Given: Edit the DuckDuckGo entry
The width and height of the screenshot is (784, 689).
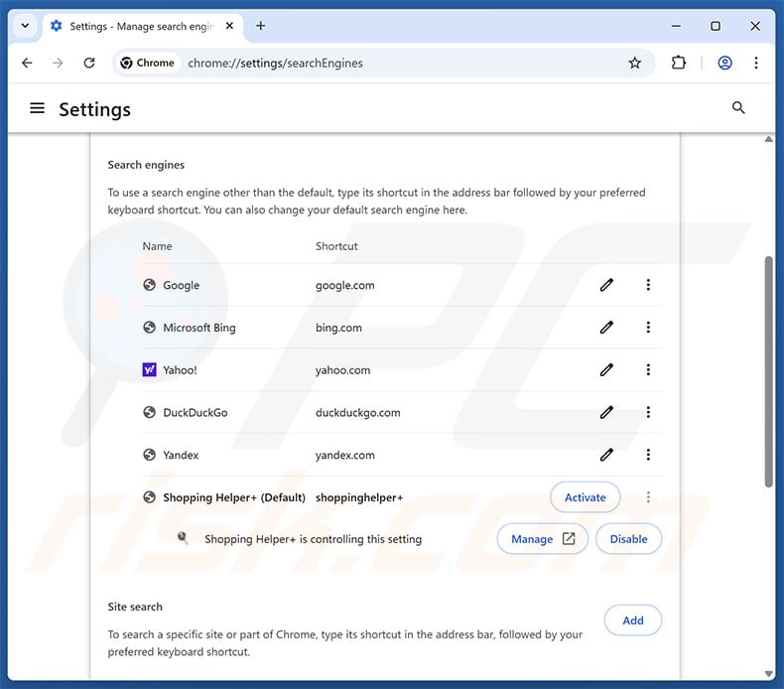Looking at the screenshot, I should pyautogui.click(x=606, y=412).
